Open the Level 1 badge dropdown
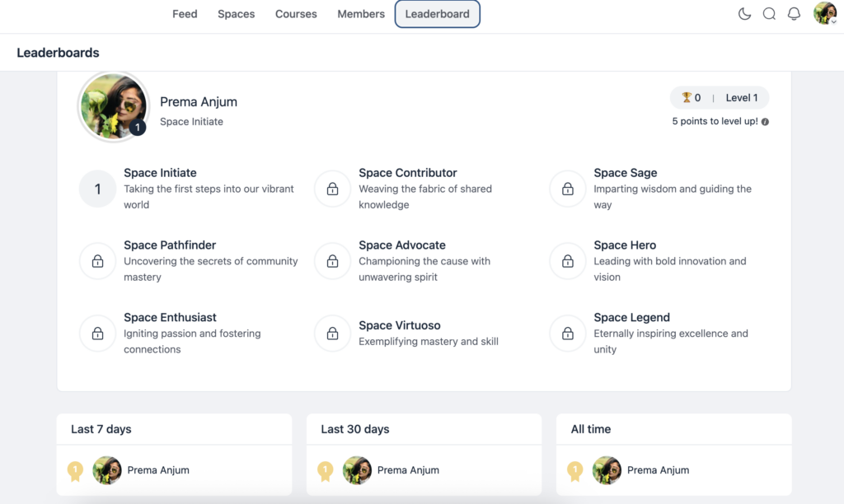 pyautogui.click(x=742, y=97)
